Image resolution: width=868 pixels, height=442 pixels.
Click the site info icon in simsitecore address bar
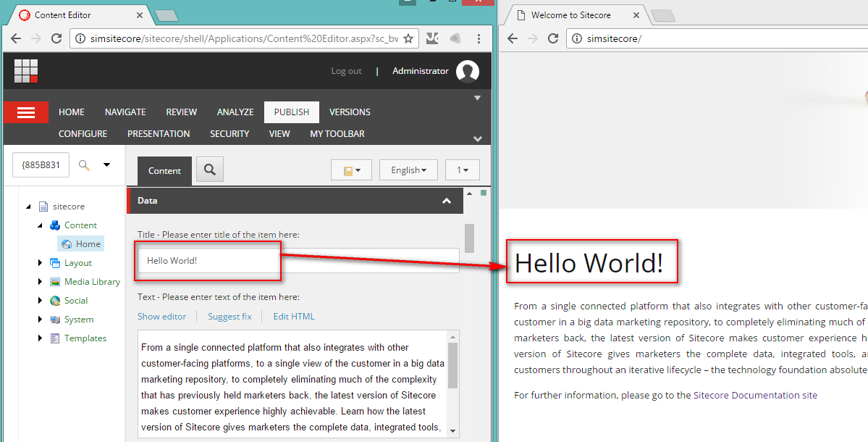coord(577,39)
